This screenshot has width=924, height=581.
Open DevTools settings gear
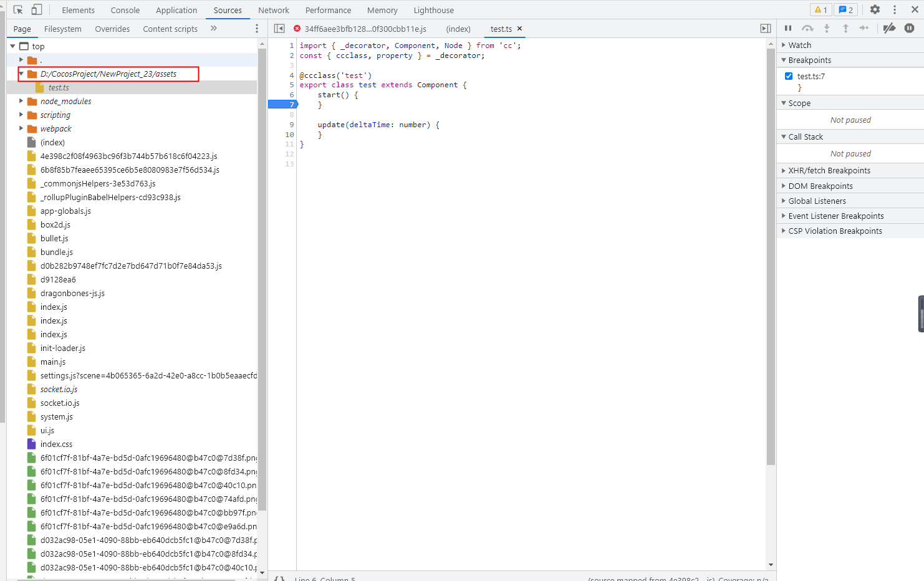tap(875, 10)
